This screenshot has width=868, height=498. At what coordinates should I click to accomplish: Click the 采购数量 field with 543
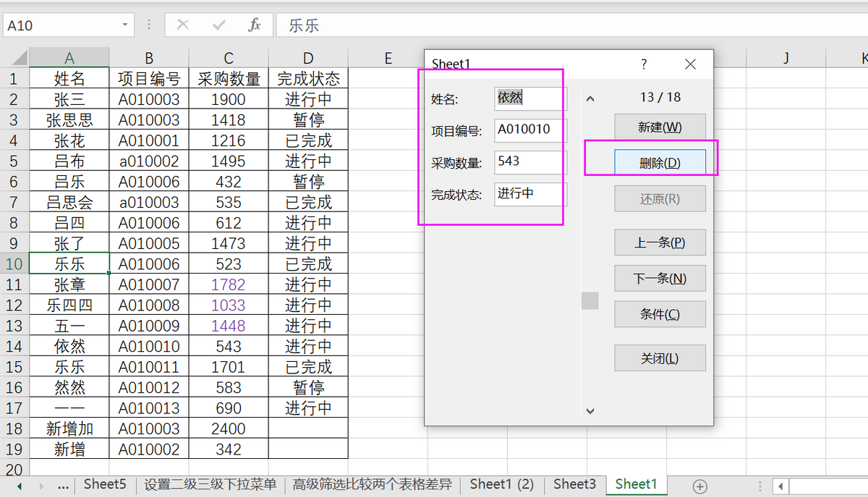pos(530,162)
